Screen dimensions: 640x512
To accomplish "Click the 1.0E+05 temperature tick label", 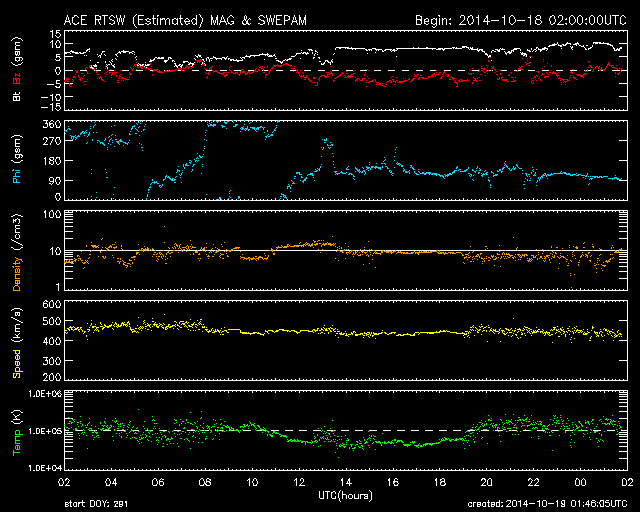I will [45, 431].
